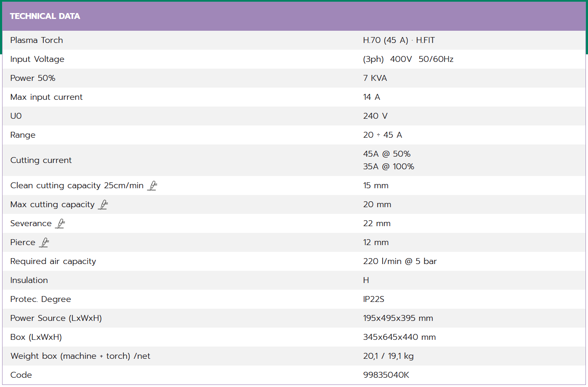Click the 7 KVA value
This screenshot has height=387, width=588.
(375, 78)
